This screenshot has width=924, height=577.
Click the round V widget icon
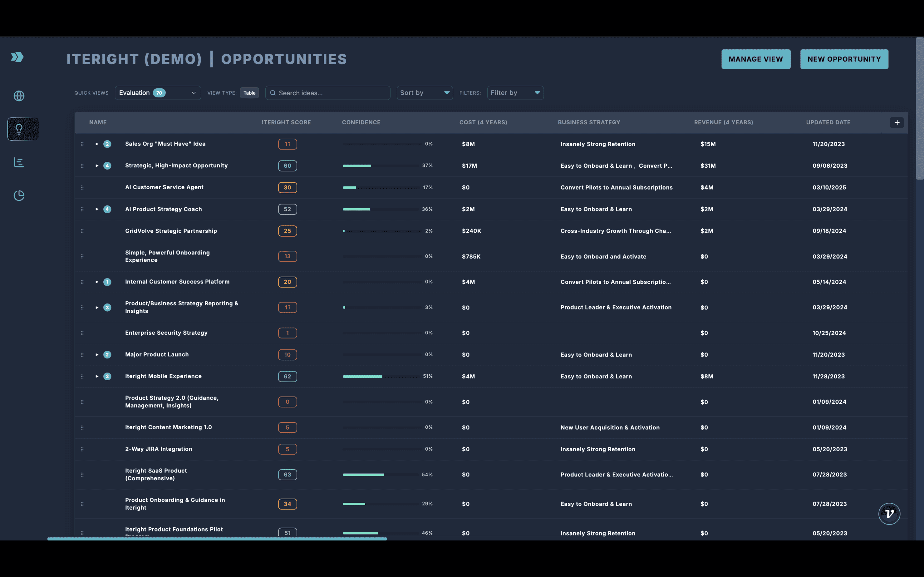(x=889, y=514)
